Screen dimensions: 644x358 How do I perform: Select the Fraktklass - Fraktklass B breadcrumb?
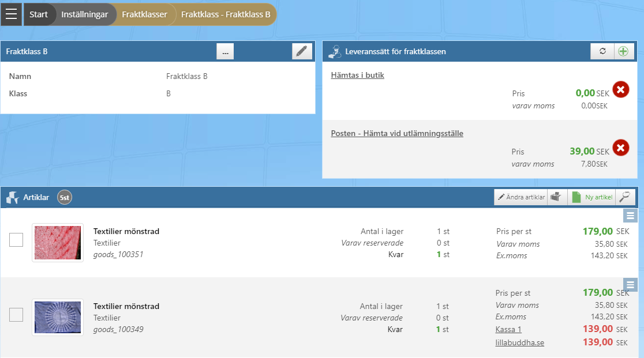226,14
